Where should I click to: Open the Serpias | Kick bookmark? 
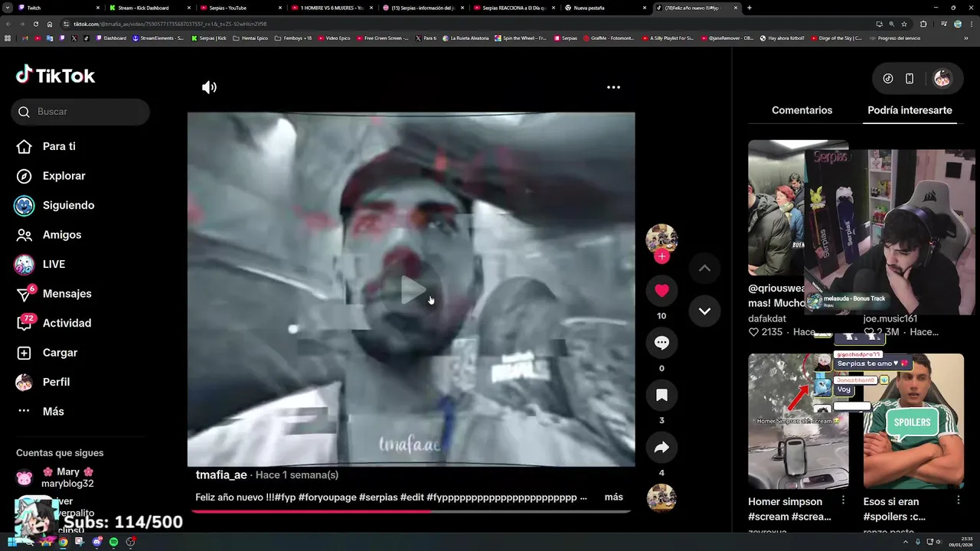click(x=208, y=37)
